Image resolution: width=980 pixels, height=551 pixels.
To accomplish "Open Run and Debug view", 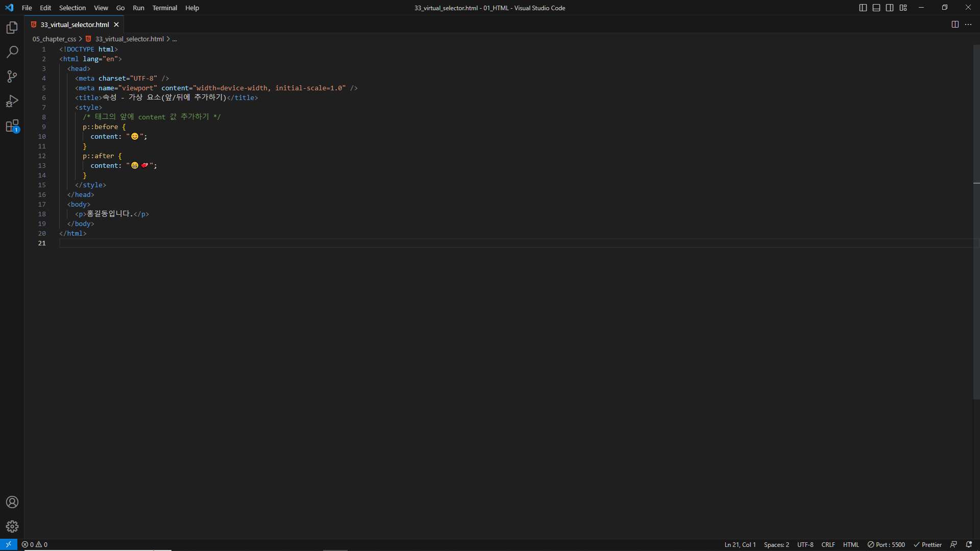I will click(12, 101).
